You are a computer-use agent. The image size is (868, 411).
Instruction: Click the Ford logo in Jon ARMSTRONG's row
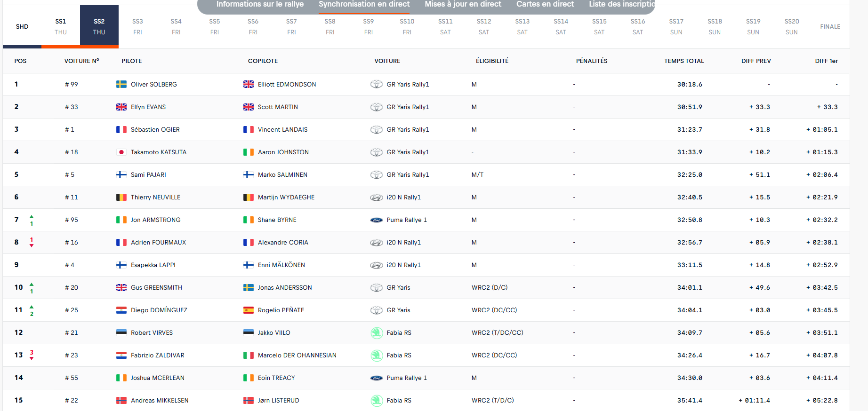[377, 220]
